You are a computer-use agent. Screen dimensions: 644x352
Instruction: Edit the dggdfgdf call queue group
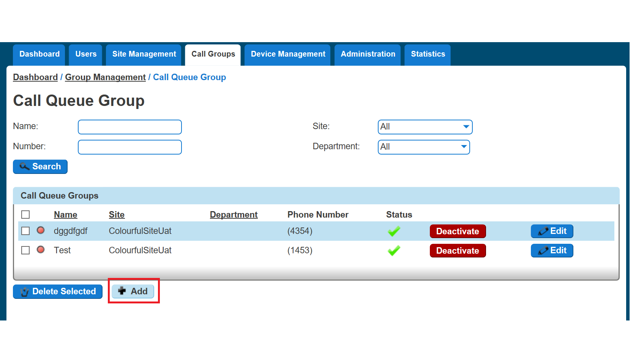552,231
